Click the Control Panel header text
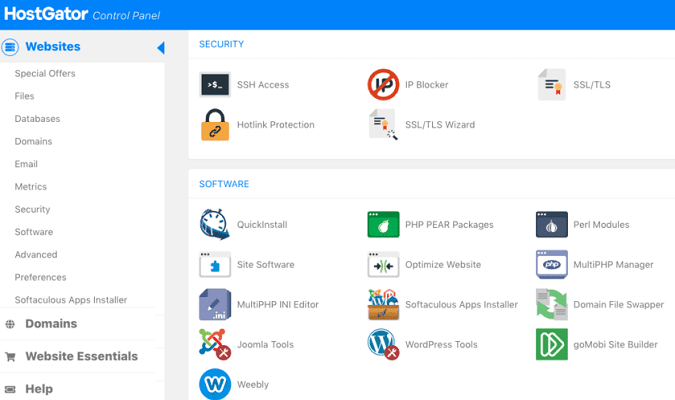 pos(126,16)
